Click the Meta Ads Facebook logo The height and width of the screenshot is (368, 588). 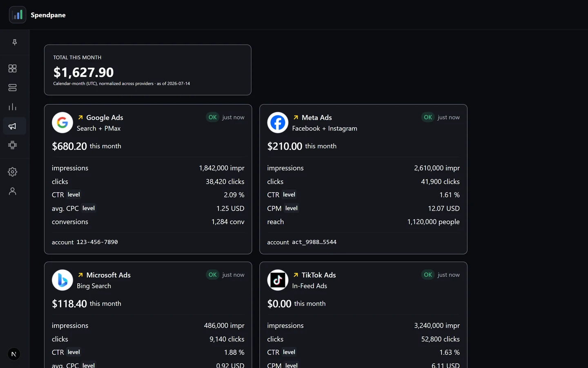[x=278, y=122]
